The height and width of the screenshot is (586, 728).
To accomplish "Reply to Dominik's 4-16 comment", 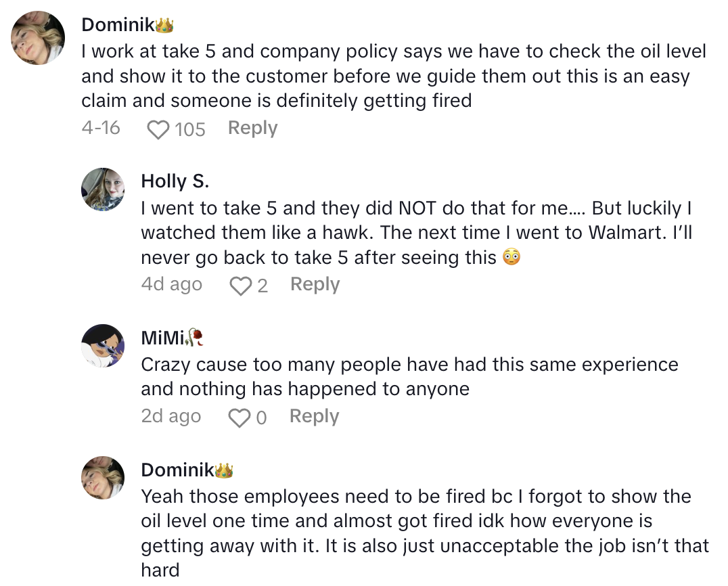I will 252,128.
